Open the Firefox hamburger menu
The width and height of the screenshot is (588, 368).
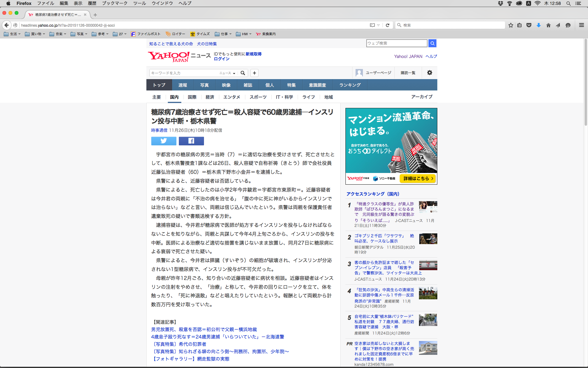pos(581,25)
